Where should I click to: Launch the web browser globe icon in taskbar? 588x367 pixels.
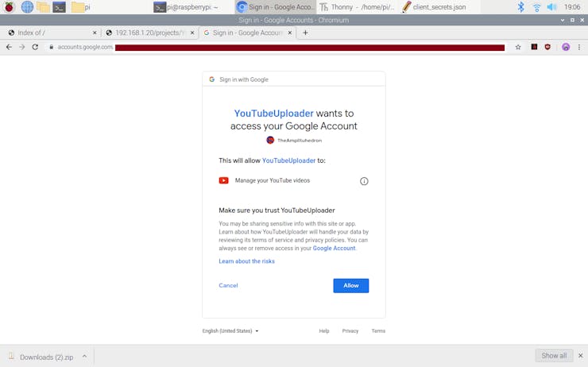click(27, 6)
